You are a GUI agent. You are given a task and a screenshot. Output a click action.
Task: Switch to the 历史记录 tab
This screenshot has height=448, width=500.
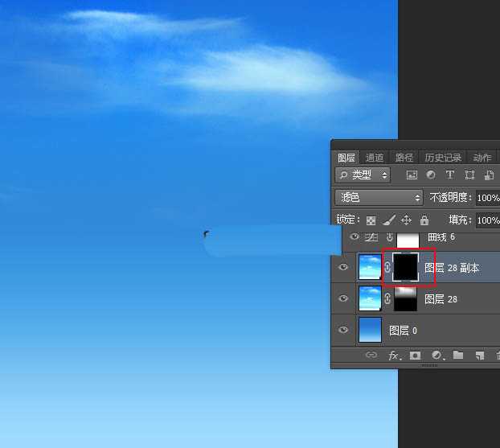point(443,158)
